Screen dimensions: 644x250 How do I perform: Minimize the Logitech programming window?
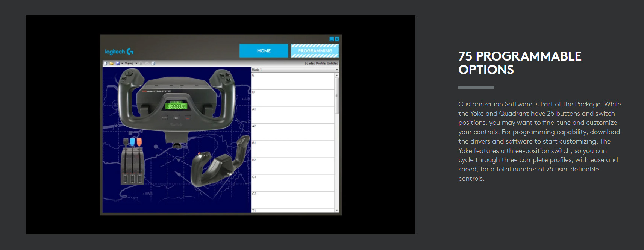pos(332,39)
